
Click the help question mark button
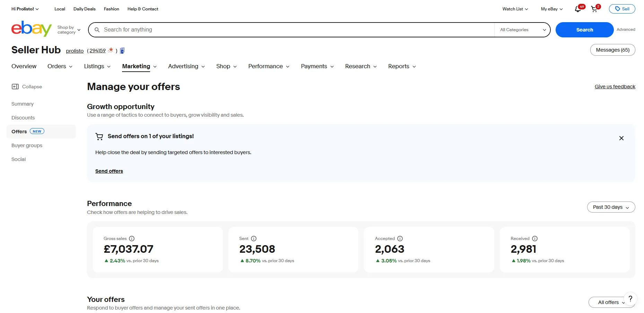tap(630, 298)
